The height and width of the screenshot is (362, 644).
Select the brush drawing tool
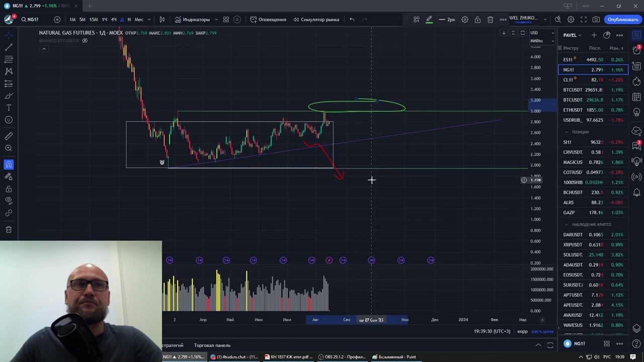9,96
